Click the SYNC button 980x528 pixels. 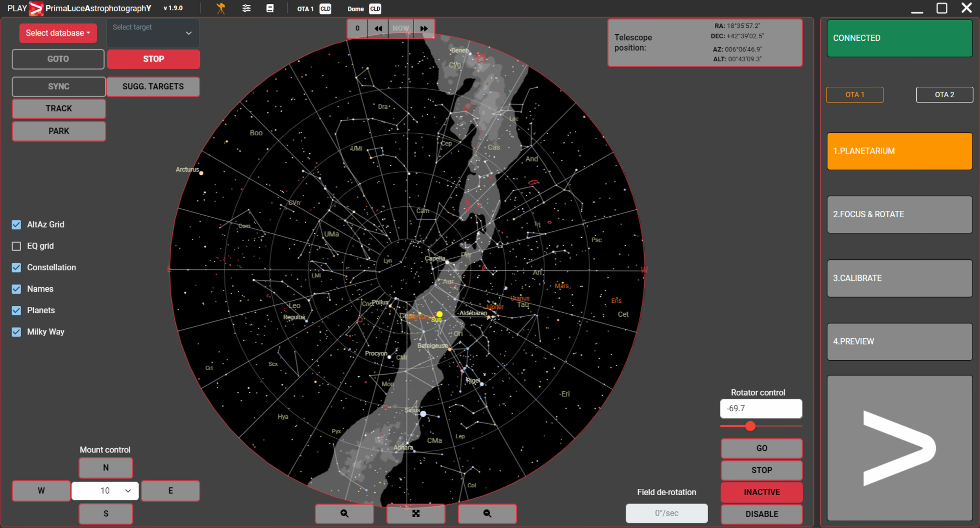pyautogui.click(x=59, y=86)
